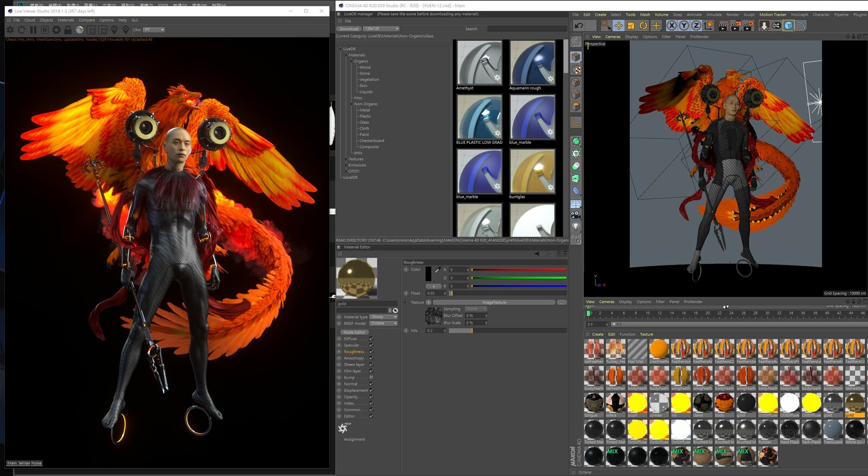Click the Mix value slider
868x476 pixels.
(x=507, y=331)
